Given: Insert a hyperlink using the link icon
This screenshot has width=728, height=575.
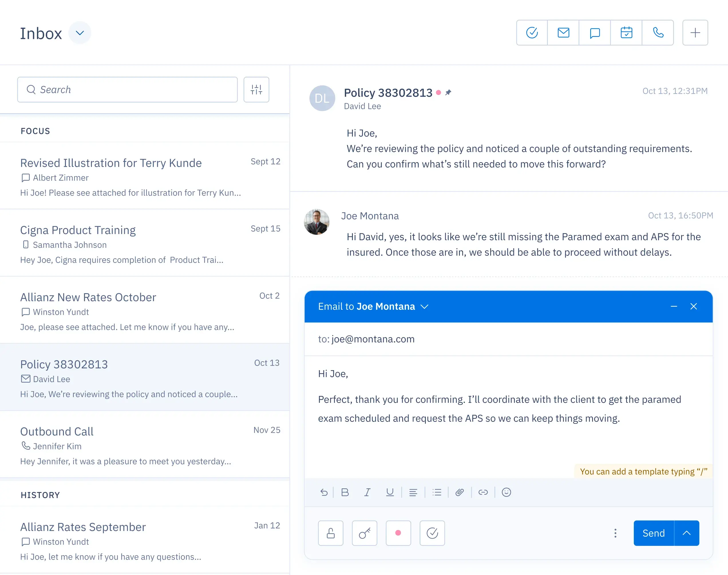Looking at the screenshot, I should click(x=483, y=492).
